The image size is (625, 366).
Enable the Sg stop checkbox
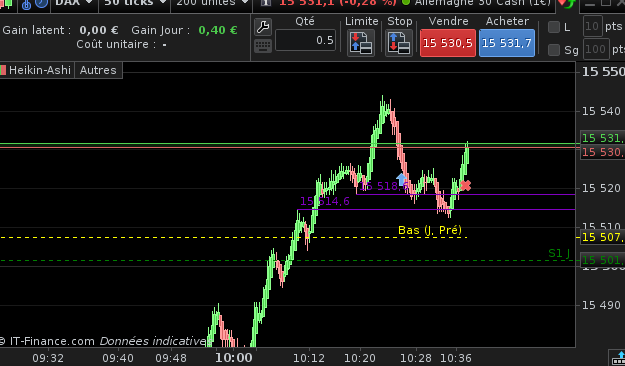coord(554,50)
